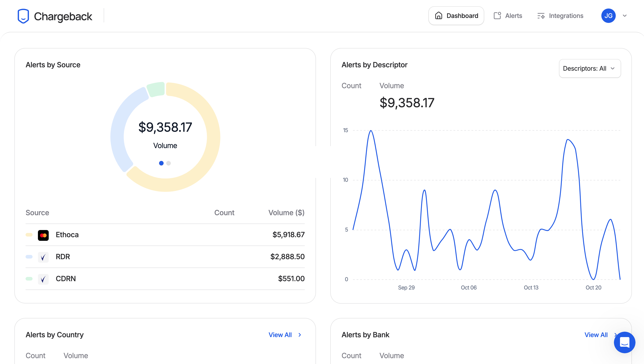Click View All in Alerts by Country
The image size is (644, 364).
coord(280,335)
